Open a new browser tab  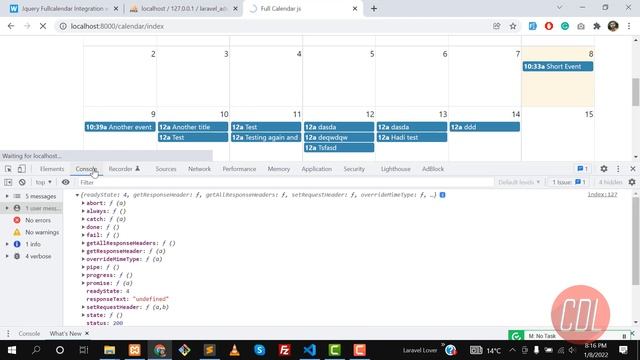pyautogui.click(x=374, y=9)
